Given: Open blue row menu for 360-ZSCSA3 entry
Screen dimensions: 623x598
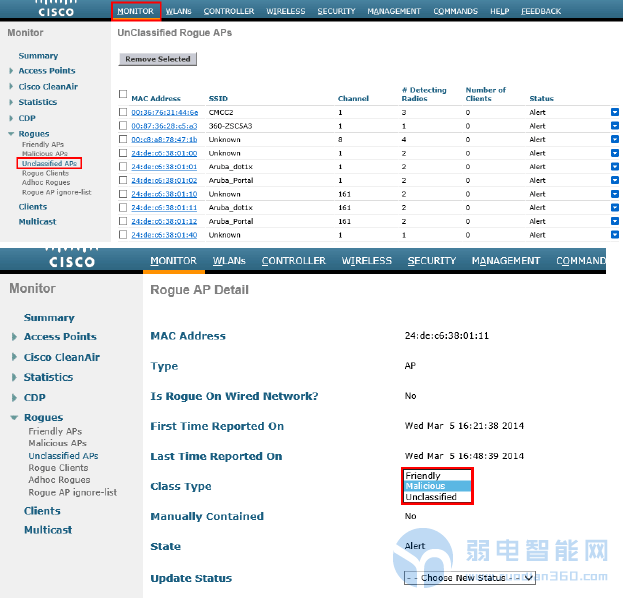Looking at the screenshot, I should click(x=615, y=127).
